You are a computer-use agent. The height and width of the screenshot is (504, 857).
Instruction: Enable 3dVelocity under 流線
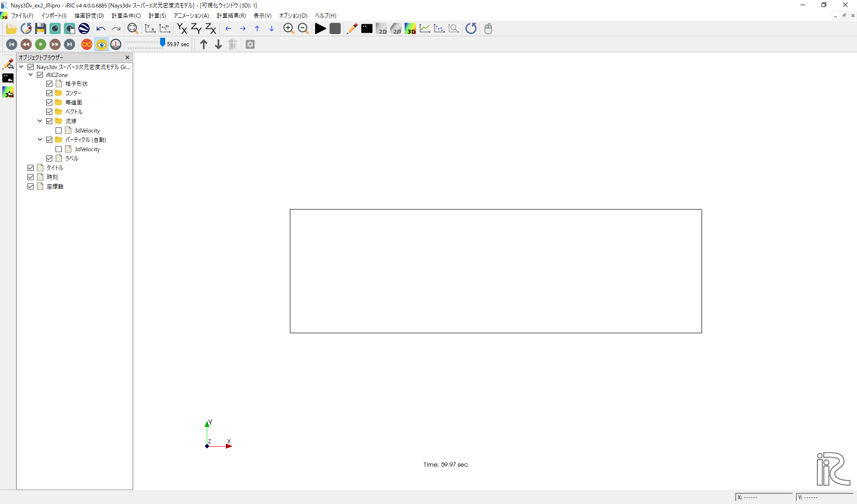(x=59, y=131)
